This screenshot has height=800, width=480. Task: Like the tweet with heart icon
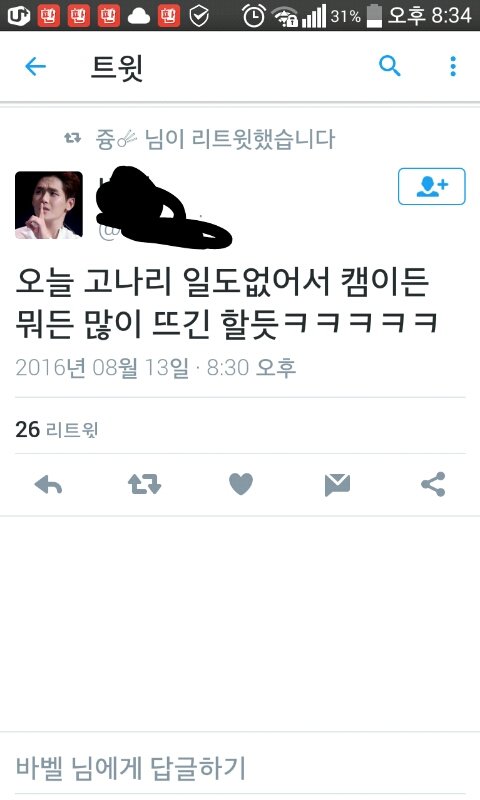pyautogui.click(x=241, y=484)
